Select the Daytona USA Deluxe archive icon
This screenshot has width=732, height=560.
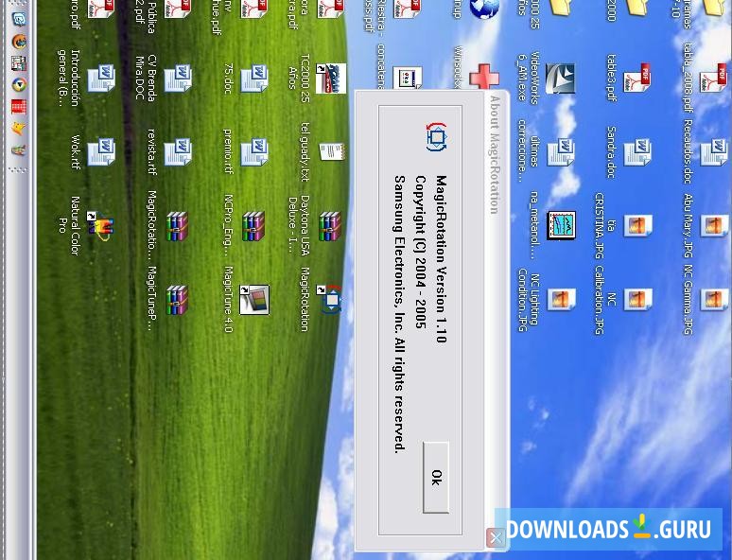tap(330, 226)
